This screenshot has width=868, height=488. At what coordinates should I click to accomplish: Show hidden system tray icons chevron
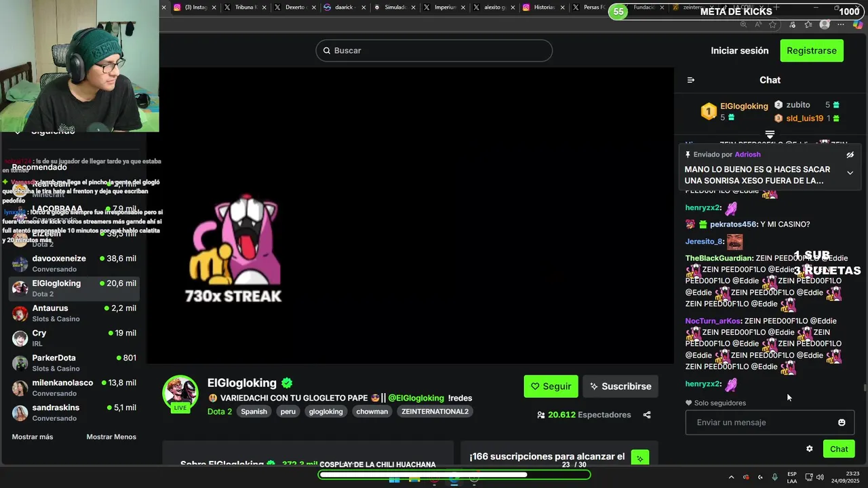point(731,477)
